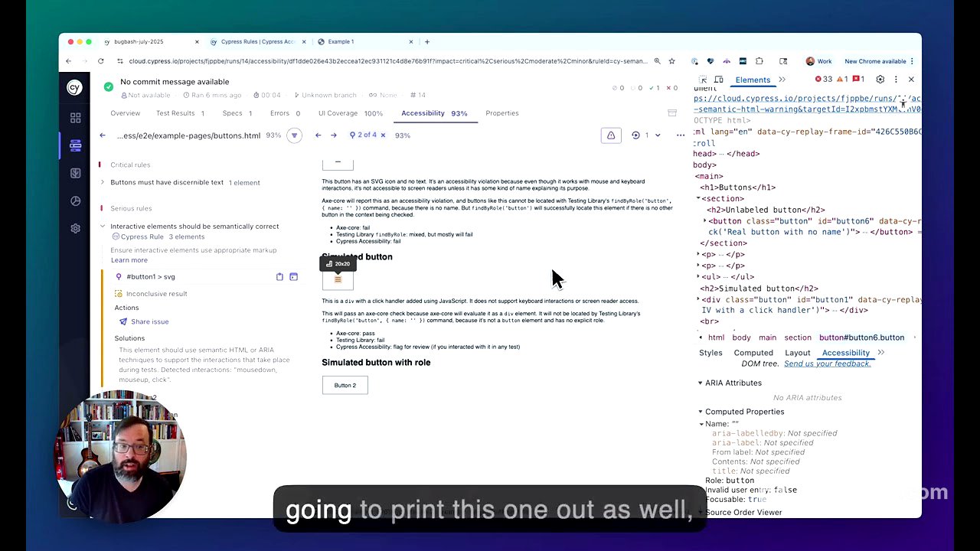The height and width of the screenshot is (551, 980).
Task: Click the archive icon beside Properties tab
Action: coord(672,113)
